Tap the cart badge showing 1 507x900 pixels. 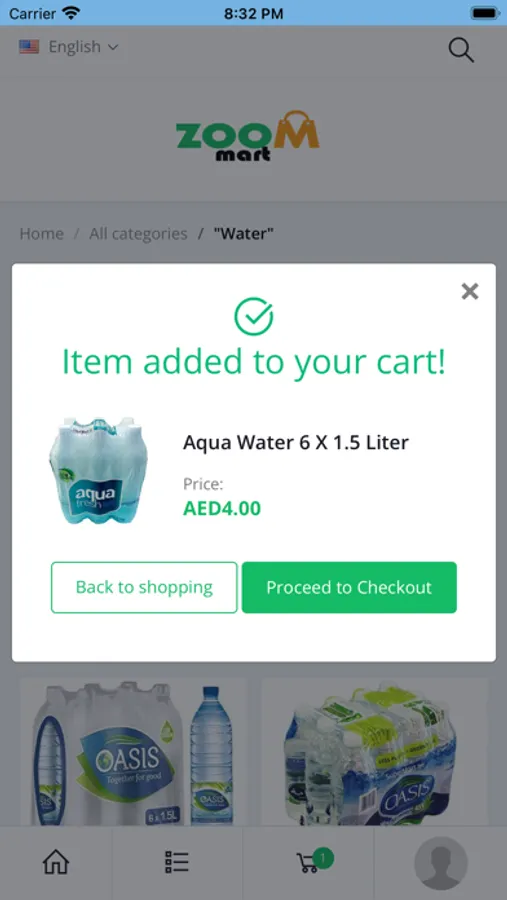click(x=323, y=858)
